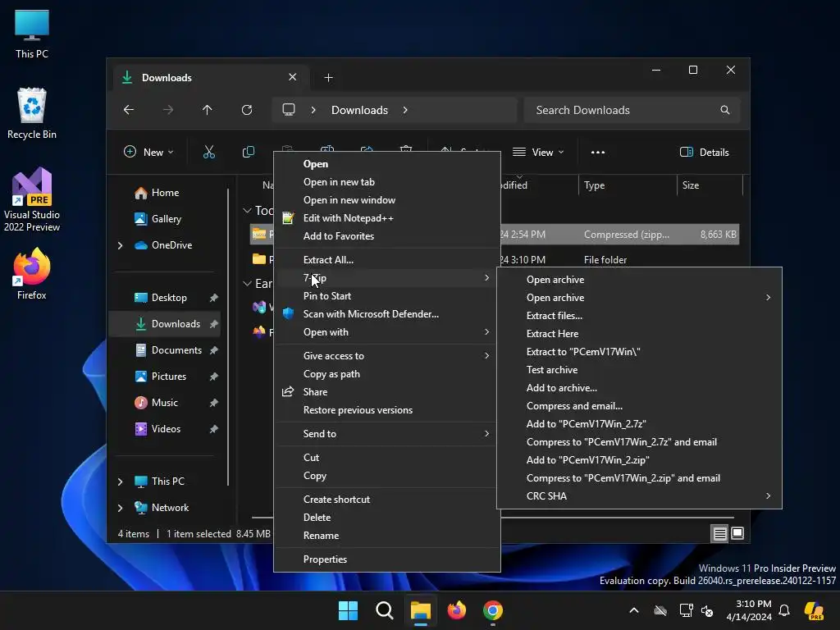Choose Add to archive...
The image size is (840, 630).
pos(639,388)
